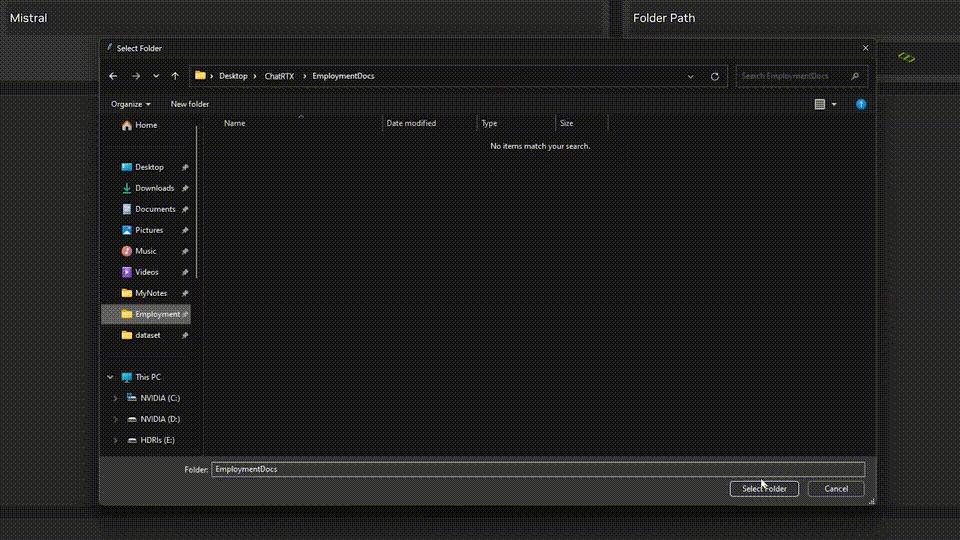Open the help icon
This screenshot has height=540, width=960.
[x=861, y=104]
